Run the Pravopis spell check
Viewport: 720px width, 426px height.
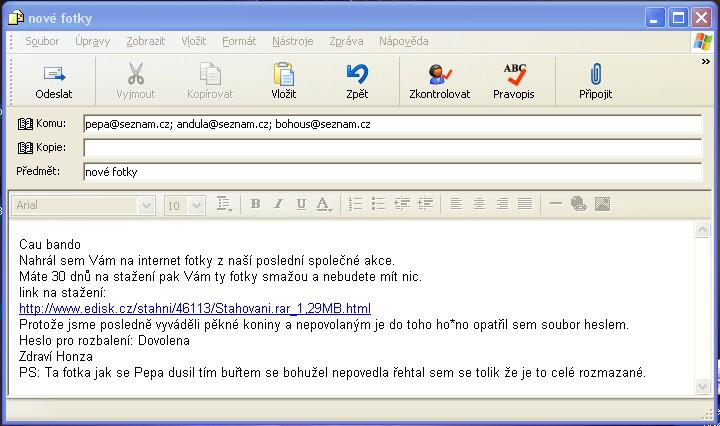pyautogui.click(x=514, y=81)
